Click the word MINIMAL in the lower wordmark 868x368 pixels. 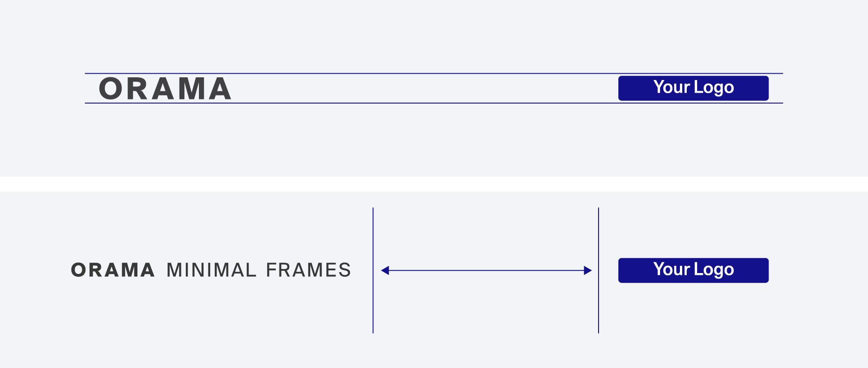(211, 270)
